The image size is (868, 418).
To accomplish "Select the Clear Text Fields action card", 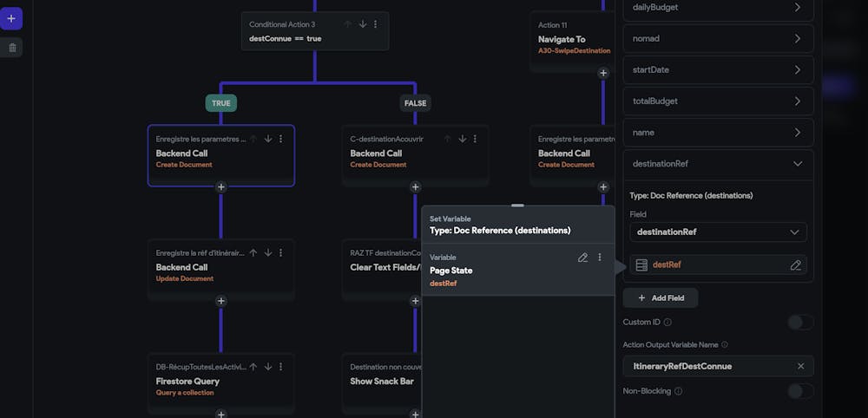I will 382,270.
